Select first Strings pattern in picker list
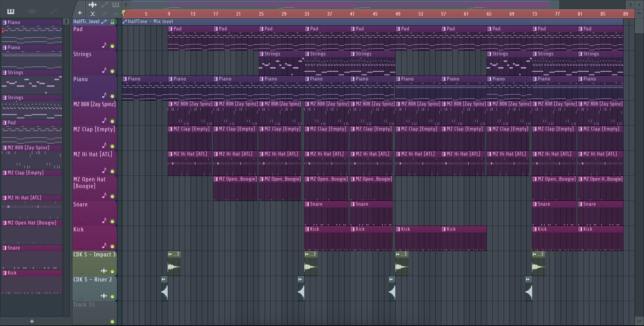This screenshot has width=644, height=326. (32, 72)
